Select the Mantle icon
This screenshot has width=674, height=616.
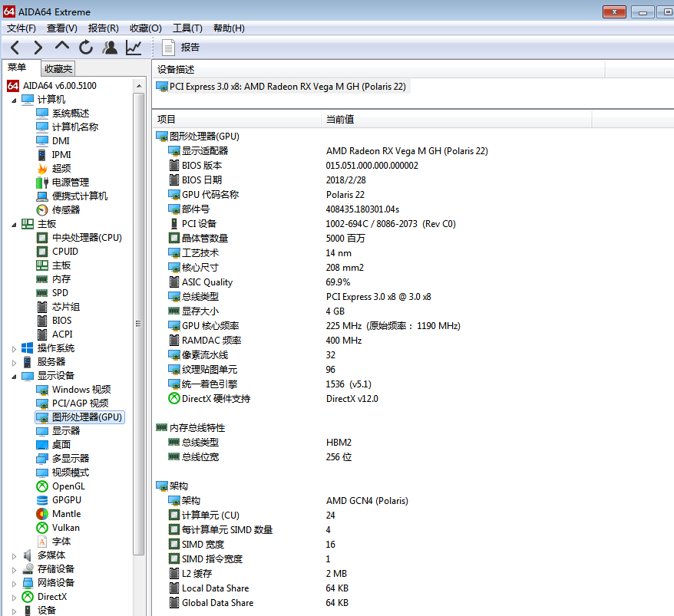tap(42, 514)
